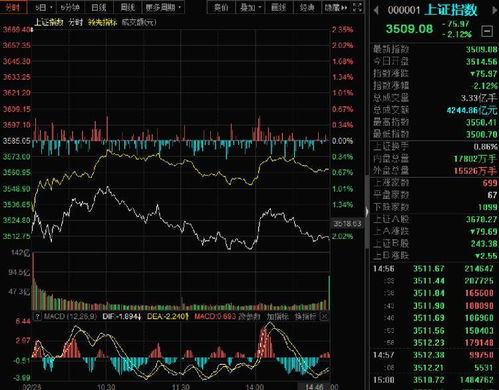Click the 上证指数 title
Viewport: 499px width, 390px height.
452,10
